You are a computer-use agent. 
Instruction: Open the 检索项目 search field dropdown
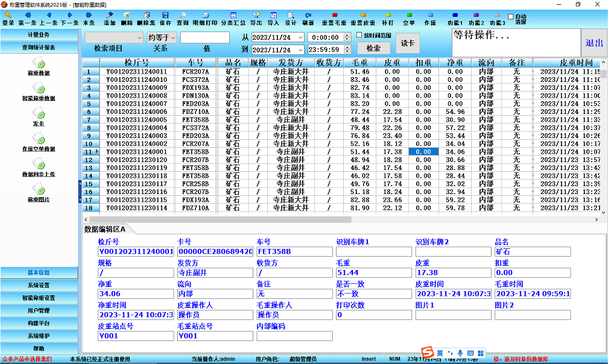pos(139,38)
